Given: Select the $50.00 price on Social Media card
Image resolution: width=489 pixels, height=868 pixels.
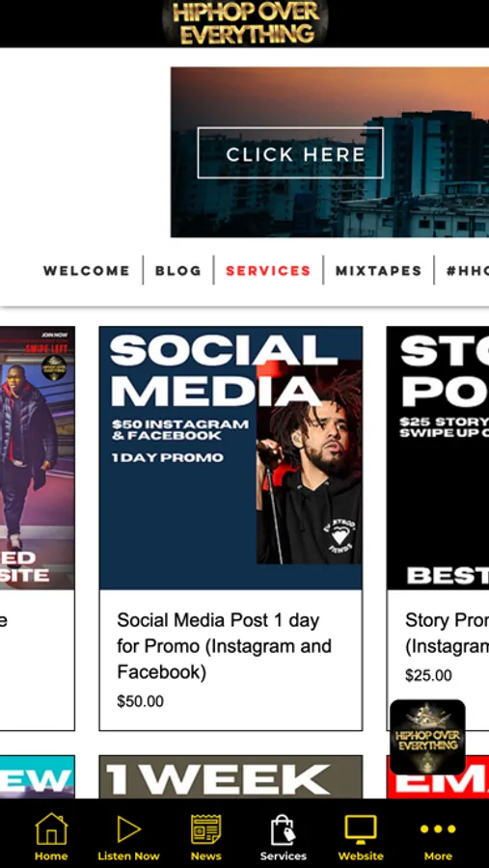Looking at the screenshot, I should point(140,701).
